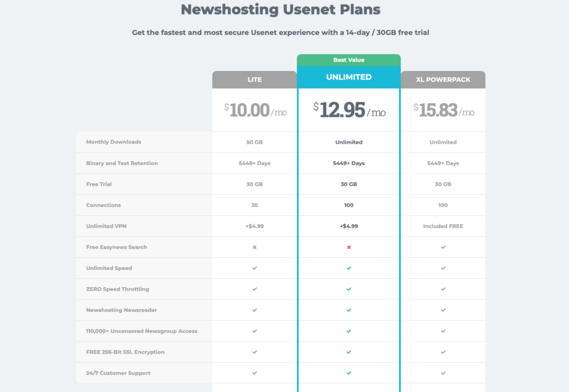This screenshot has height=392, width=569.
Task: Click Lite checkmark for 256-Bit SSL Encryption
Action: coord(254,352)
